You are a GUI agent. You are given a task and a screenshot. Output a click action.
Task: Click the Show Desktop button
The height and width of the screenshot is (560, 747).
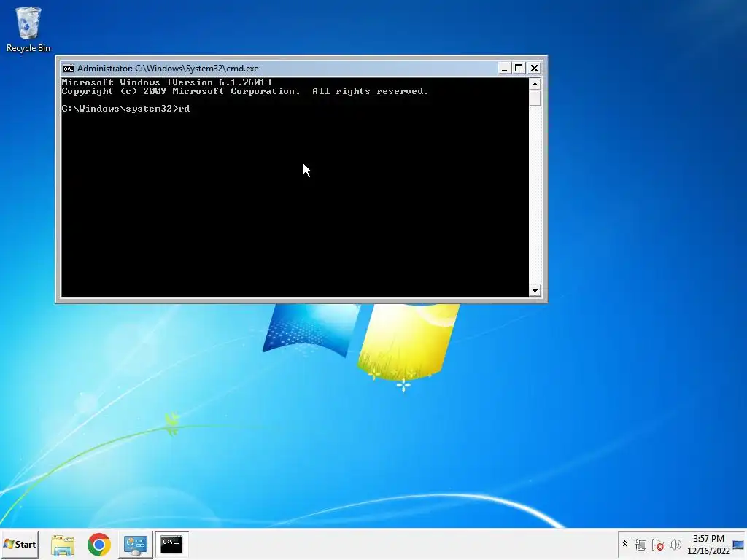[x=739, y=545]
